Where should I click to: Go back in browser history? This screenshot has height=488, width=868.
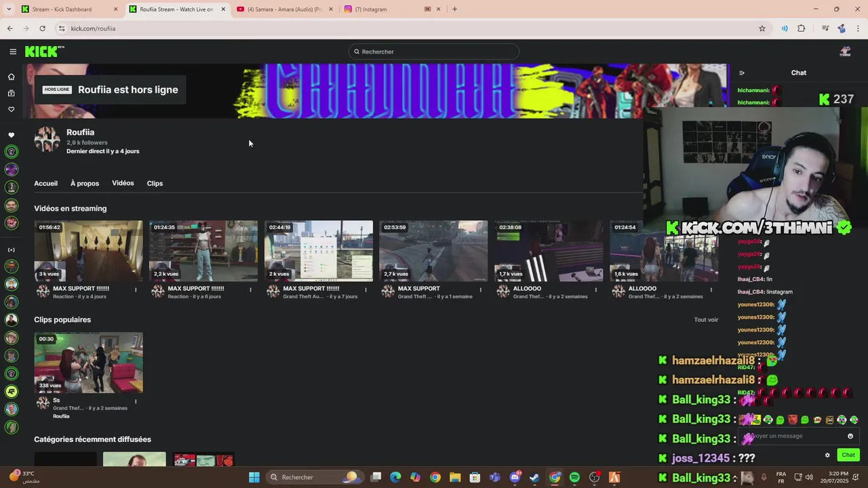tap(10, 28)
